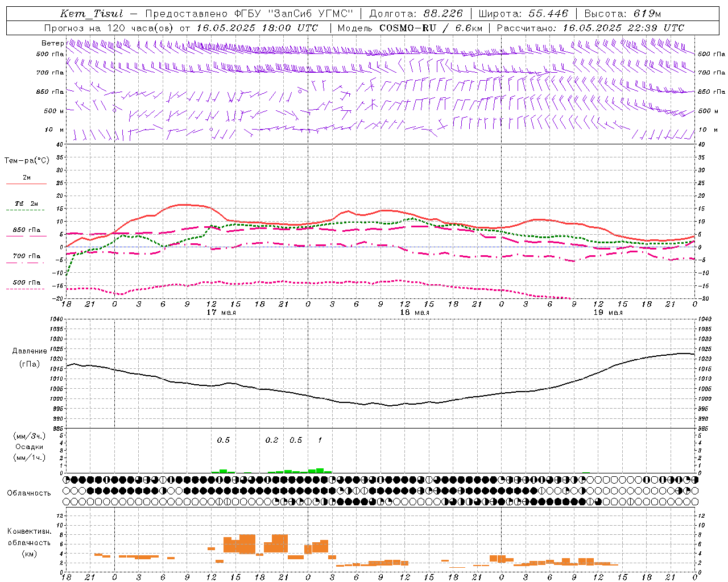The width and height of the screenshot is (728, 582).
Task: Select the model label COSMO-RU / 6.6км
Action: click(431, 28)
